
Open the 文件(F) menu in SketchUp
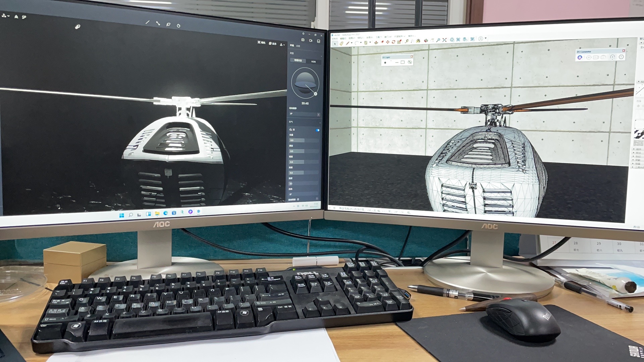coord(335,39)
